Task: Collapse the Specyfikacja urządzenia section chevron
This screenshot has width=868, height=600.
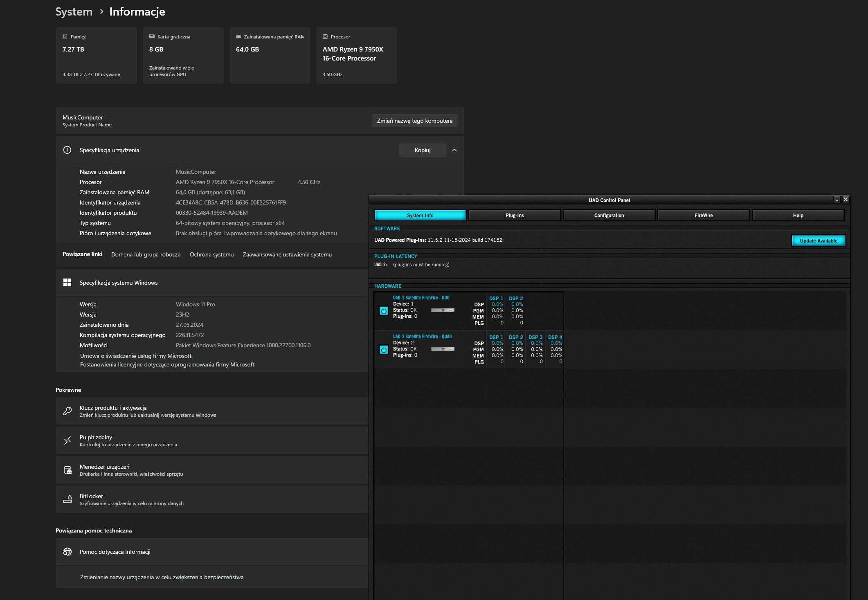Action: coord(454,150)
